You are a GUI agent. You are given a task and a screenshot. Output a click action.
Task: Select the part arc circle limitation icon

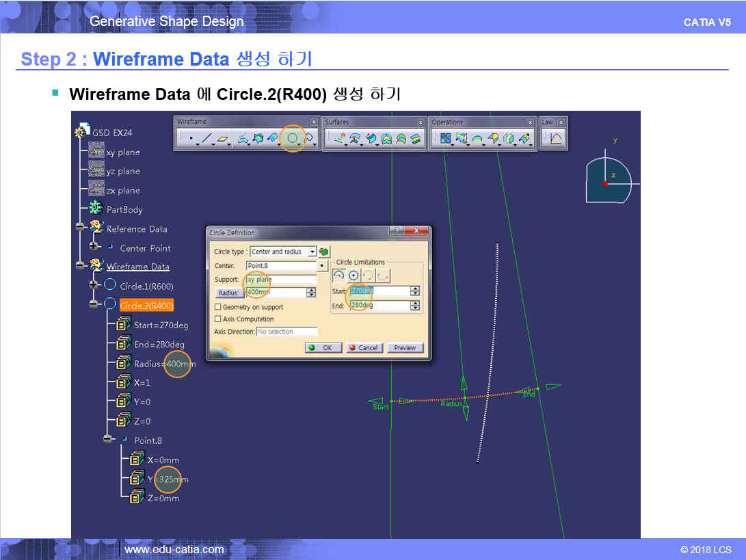tap(338, 276)
